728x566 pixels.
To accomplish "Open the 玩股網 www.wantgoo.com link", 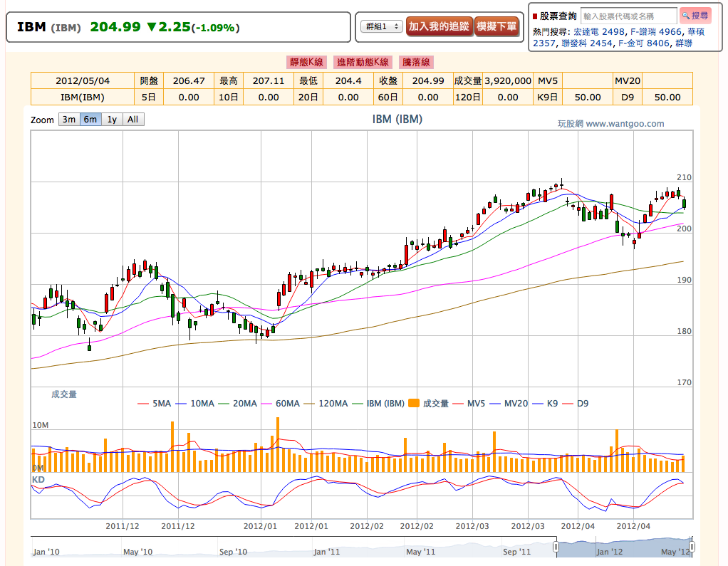I will click(x=611, y=124).
